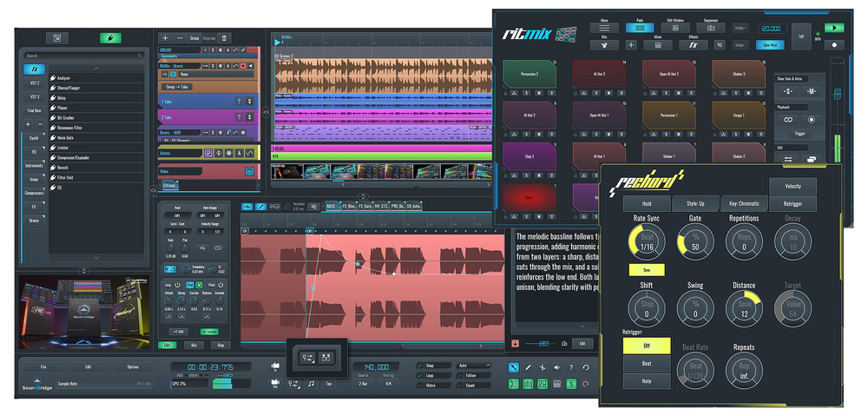Viewport: 868px width, 416px height.
Task: Click the add track plus button
Action: [x=165, y=38]
